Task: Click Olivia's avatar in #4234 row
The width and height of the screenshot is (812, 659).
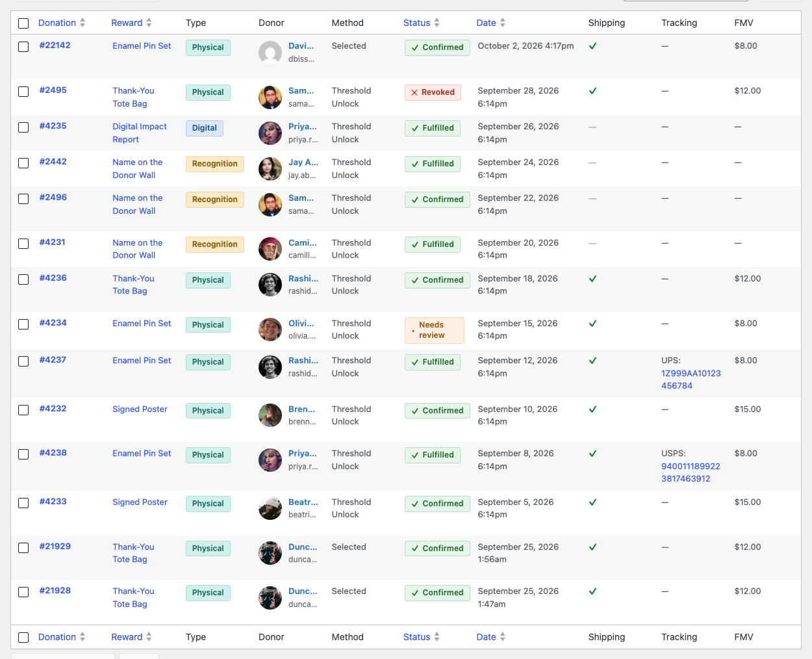Action: [270, 329]
